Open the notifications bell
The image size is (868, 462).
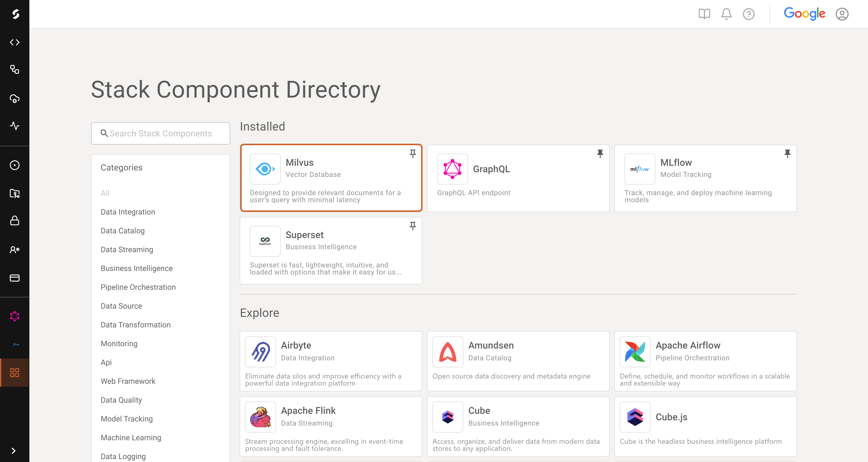[726, 14]
